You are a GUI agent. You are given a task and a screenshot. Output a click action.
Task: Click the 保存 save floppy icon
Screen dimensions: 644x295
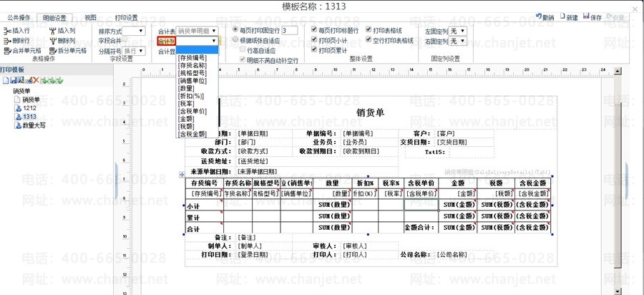click(587, 16)
